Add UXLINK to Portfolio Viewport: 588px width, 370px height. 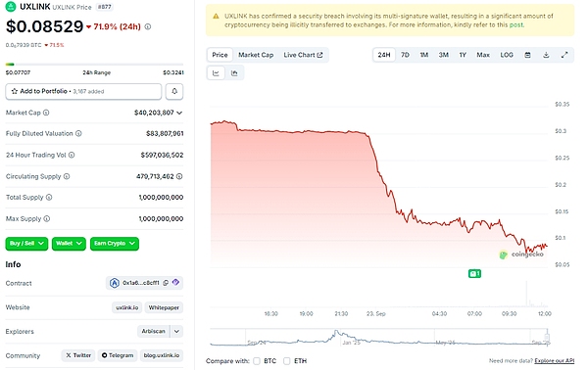[x=83, y=91]
